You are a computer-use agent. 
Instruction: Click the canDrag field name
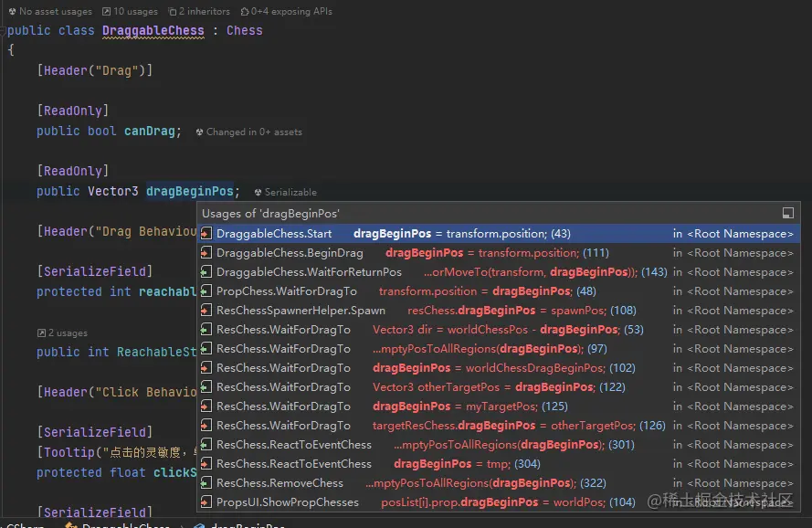[150, 132]
